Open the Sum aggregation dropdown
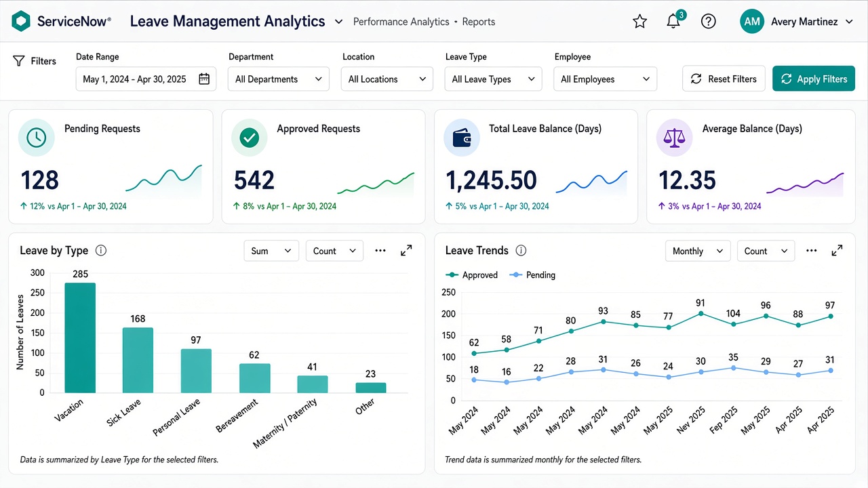 click(271, 251)
